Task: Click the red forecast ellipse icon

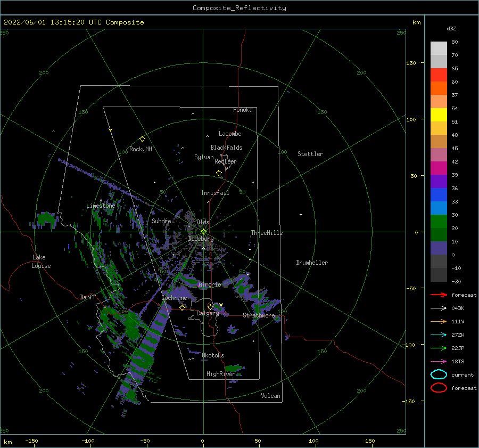Action: click(439, 388)
